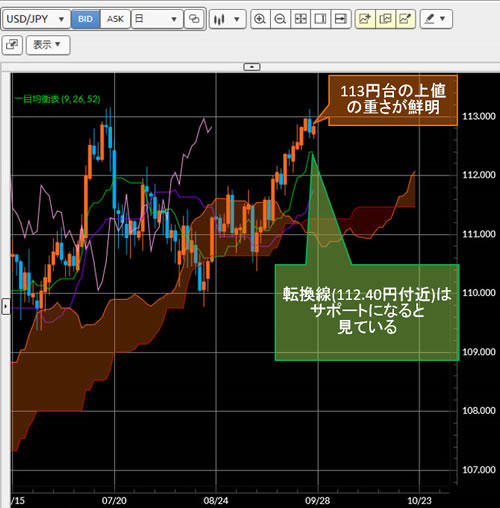Select the BID price toggle

[85, 19]
